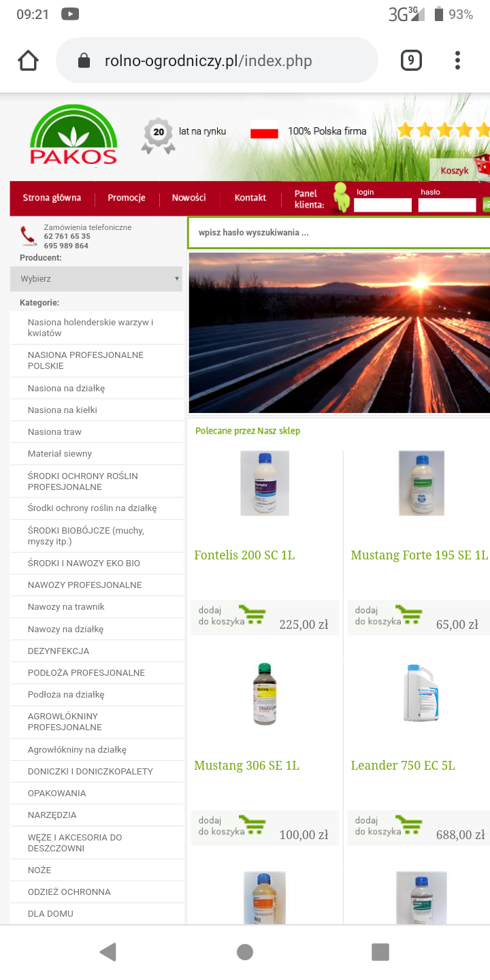Open the browser tab switcher showing 9
This screenshot has height=980, width=490.
(410, 61)
